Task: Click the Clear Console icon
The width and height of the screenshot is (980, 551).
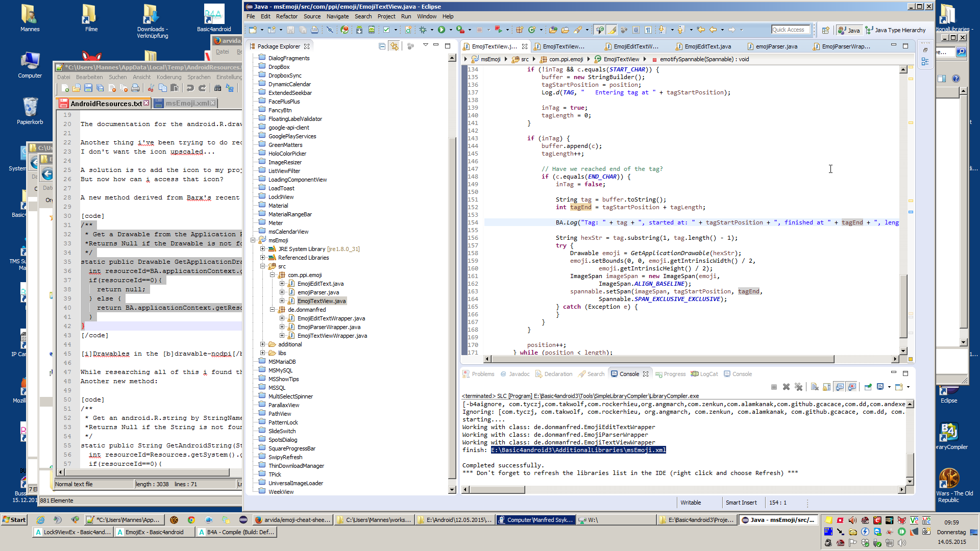Action: (x=815, y=387)
